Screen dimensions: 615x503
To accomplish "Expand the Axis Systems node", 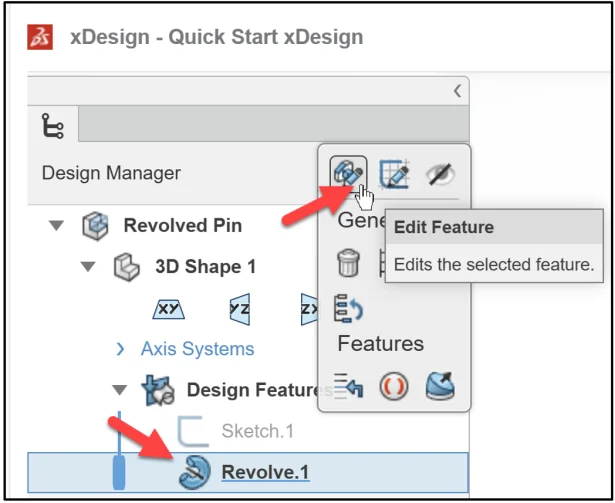I will coord(120,349).
